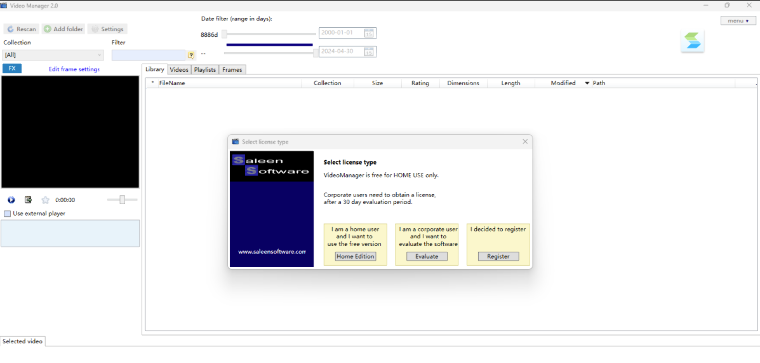
Task: Sort by Modified column header
Action: [563, 83]
